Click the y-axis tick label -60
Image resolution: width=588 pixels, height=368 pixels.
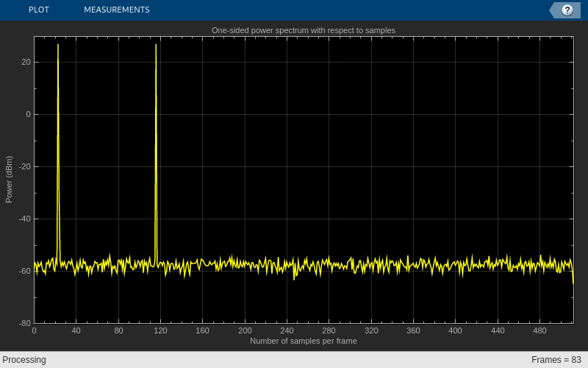(25, 271)
